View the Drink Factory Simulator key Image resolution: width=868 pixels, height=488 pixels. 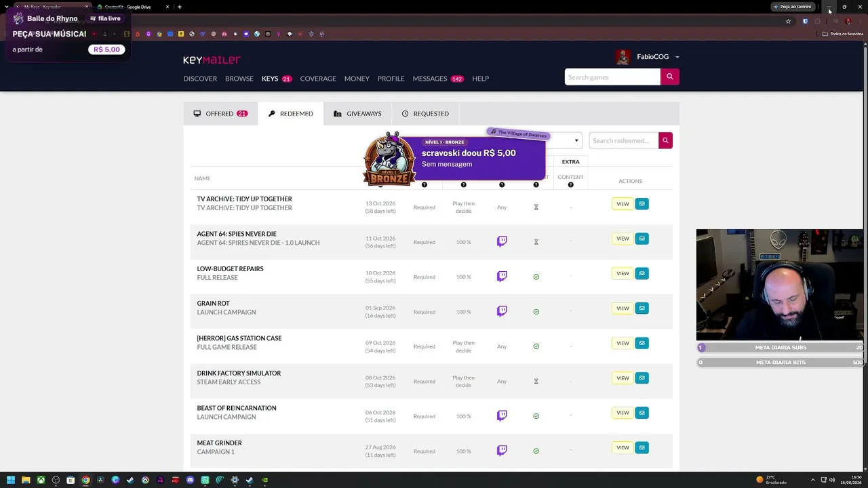click(x=623, y=378)
